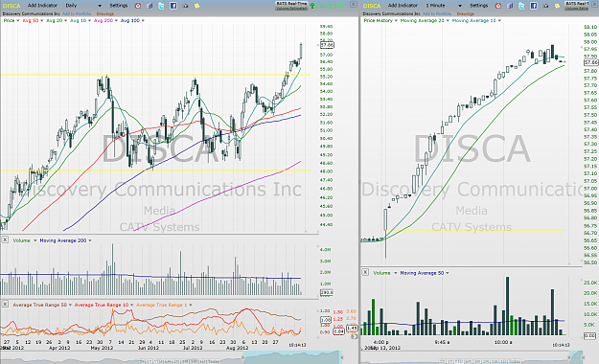The height and width of the screenshot is (364, 599).
Task: Click the purple layout icon in the 1 Minute chart toolbar
Action: [510, 6]
